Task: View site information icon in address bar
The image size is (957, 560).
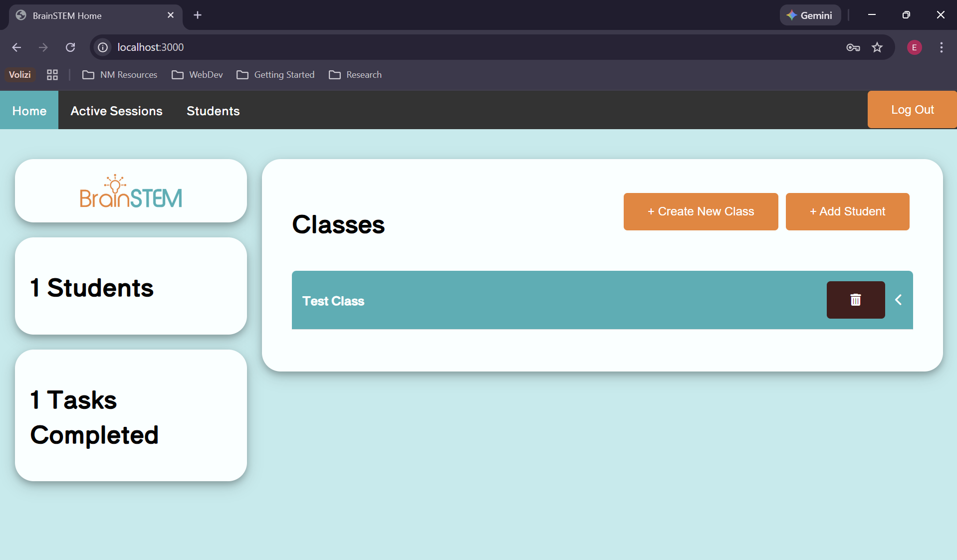Action: 103,47
